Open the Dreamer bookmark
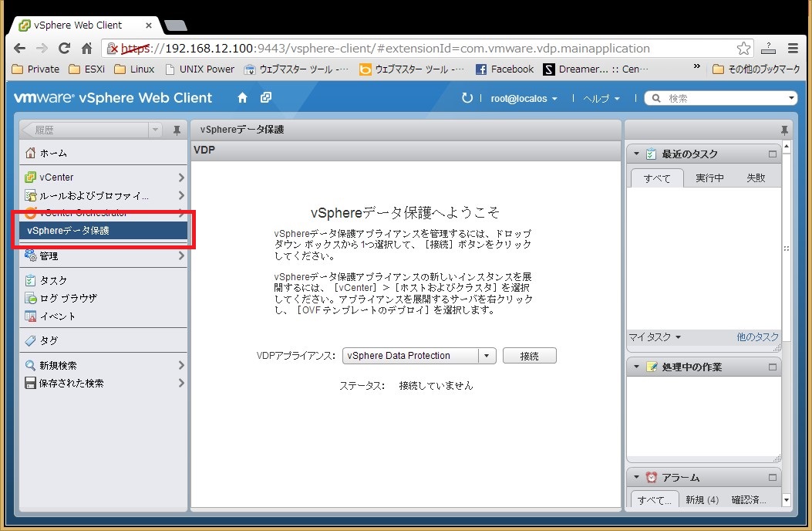 (x=595, y=69)
